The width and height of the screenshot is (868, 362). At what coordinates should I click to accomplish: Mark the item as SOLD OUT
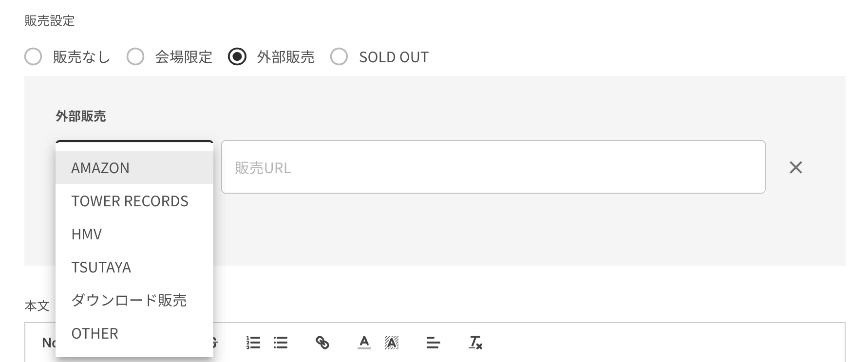[339, 56]
